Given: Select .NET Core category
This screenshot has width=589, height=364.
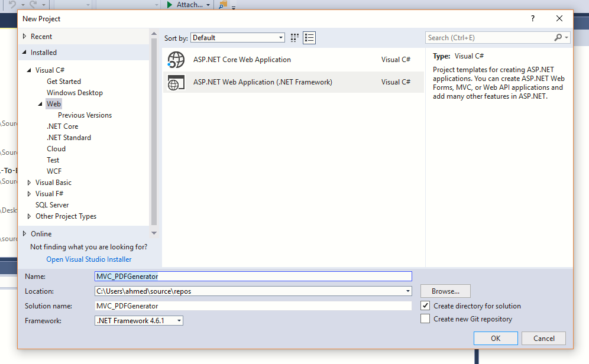Looking at the screenshot, I should (x=62, y=126).
